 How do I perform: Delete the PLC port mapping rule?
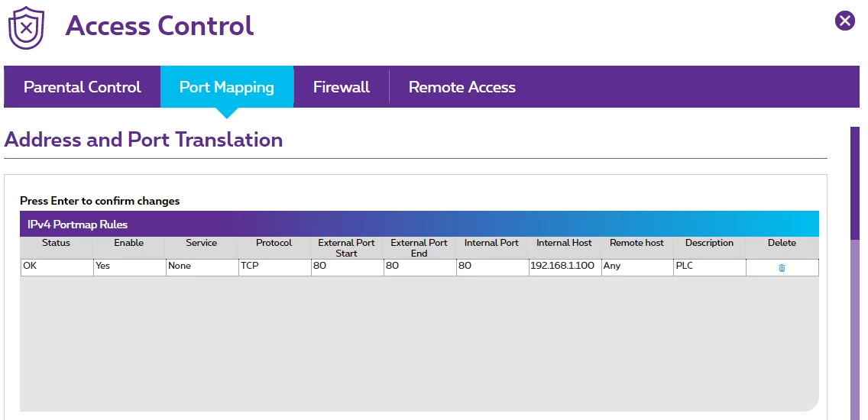[782, 267]
